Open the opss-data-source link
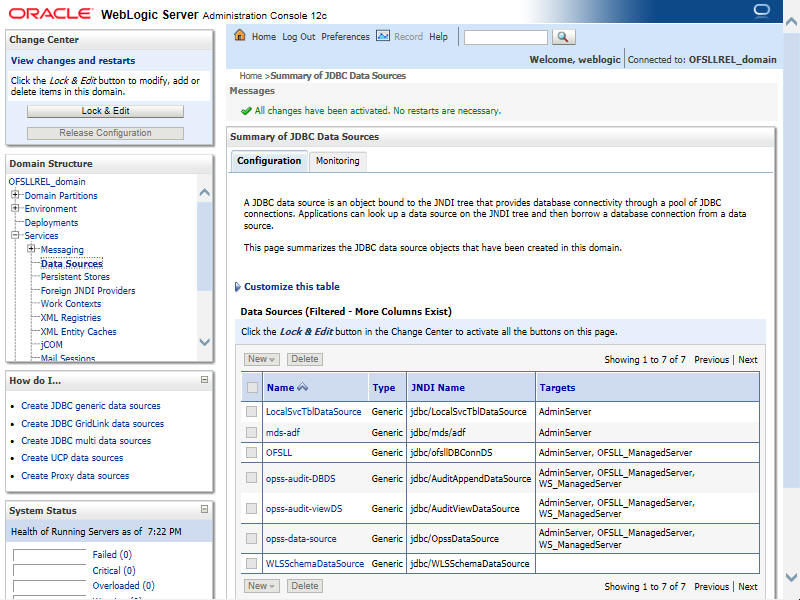The width and height of the screenshot is (800, 600). click(x=301, y=539)
